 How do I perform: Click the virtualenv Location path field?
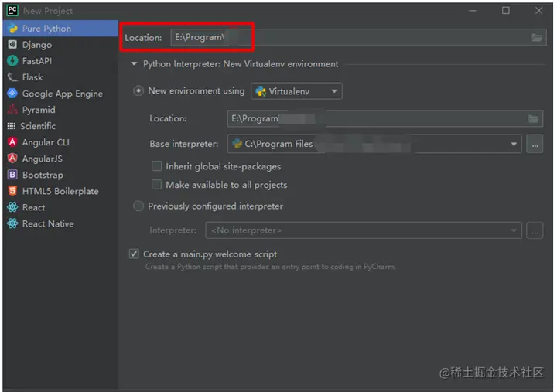[x=385, y=118]
